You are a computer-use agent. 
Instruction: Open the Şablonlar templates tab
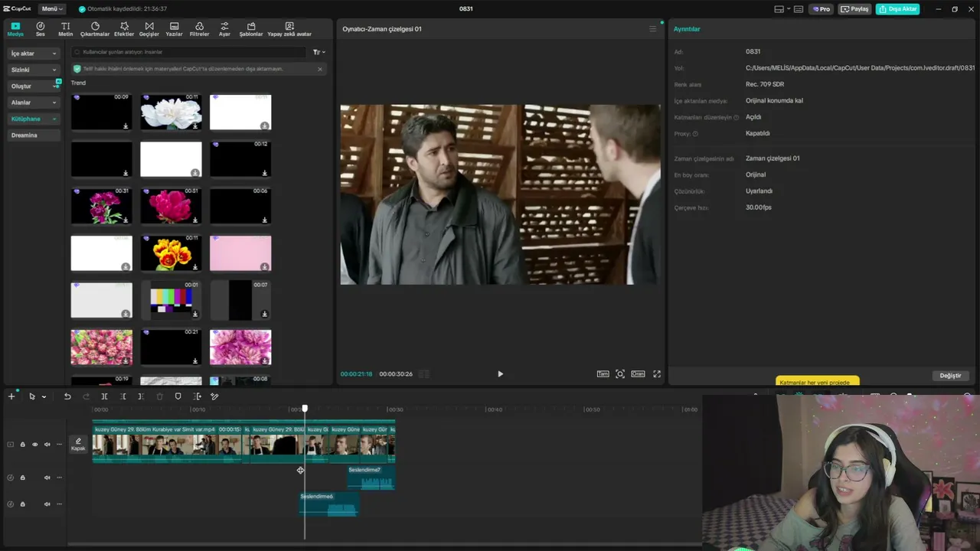click(251, 29)
